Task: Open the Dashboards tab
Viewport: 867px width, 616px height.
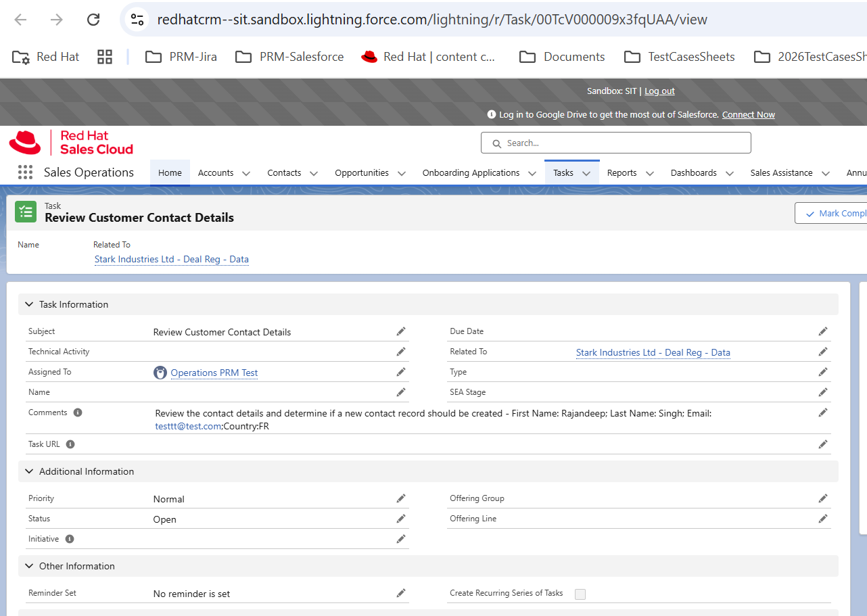Action: coord(694,172)
